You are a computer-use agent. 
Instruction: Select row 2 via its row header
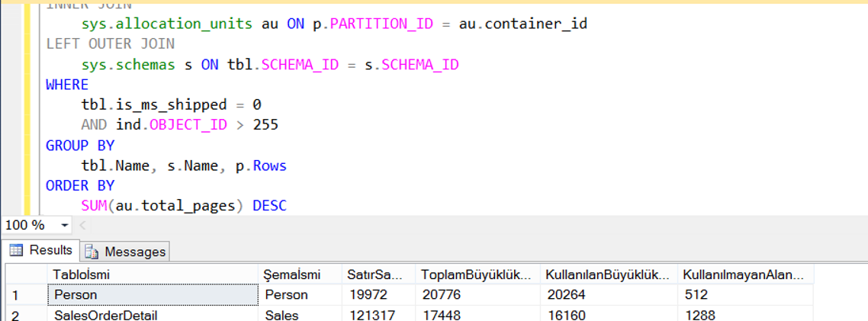tap(24, 314)
